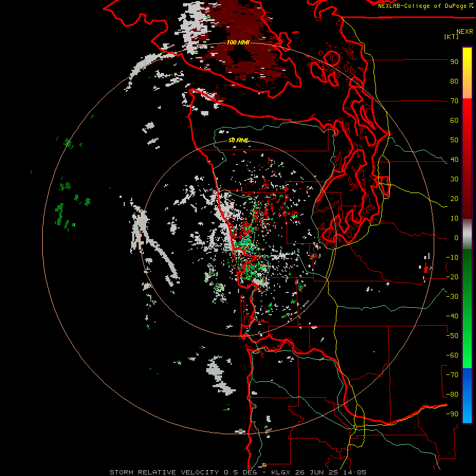Click the 90 value on the velocity scale

click(454, 62)
